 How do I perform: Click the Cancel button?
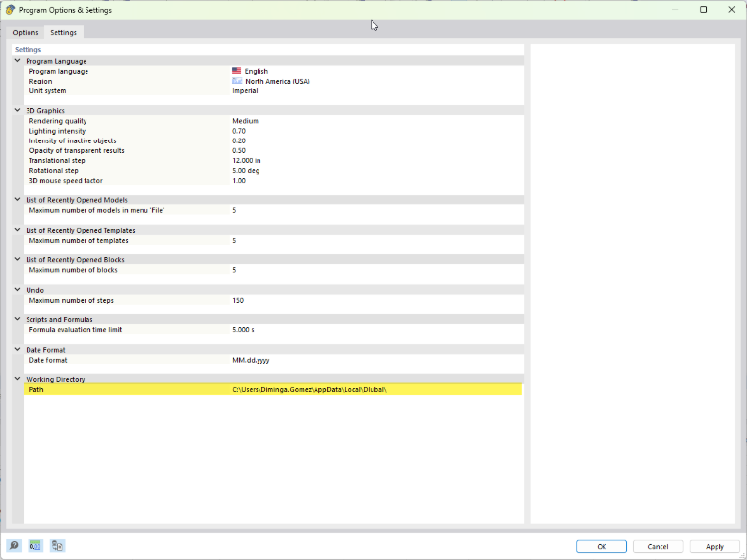658,546
